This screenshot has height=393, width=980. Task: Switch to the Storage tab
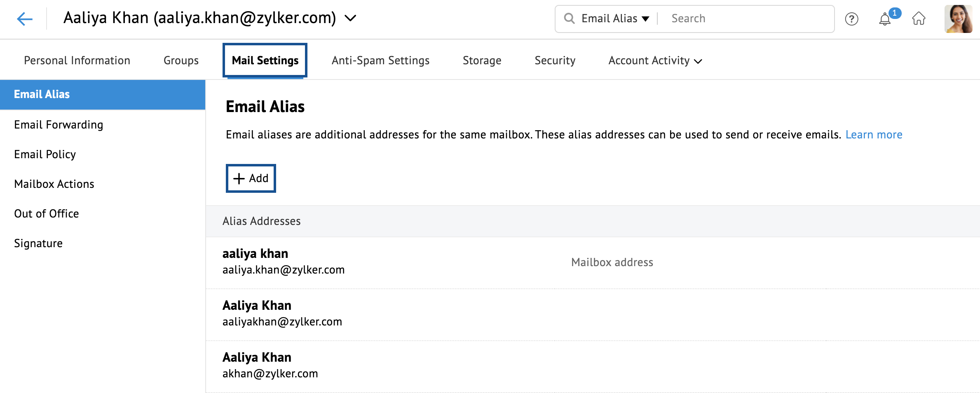[482, 61]
